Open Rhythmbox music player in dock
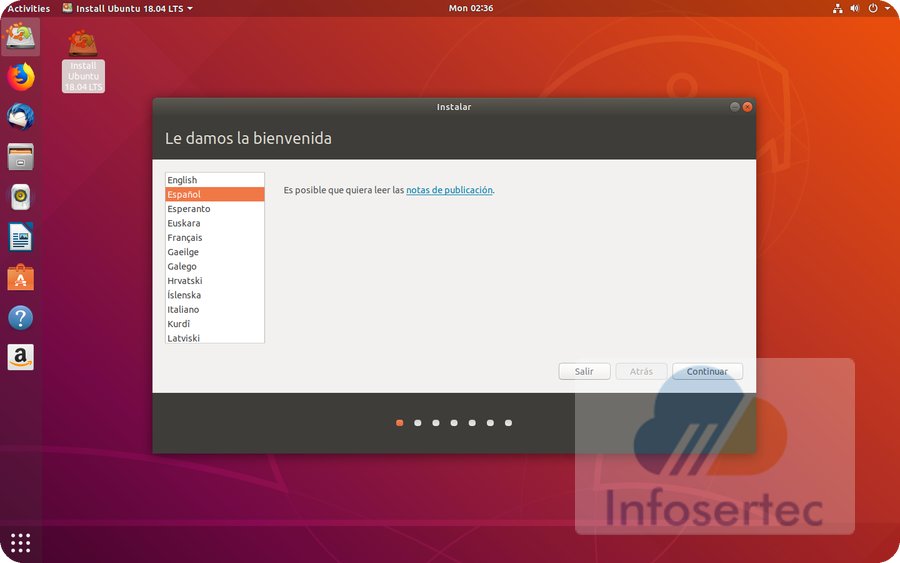The height and width of the screenshot is (563, 900). coord(20,197)
